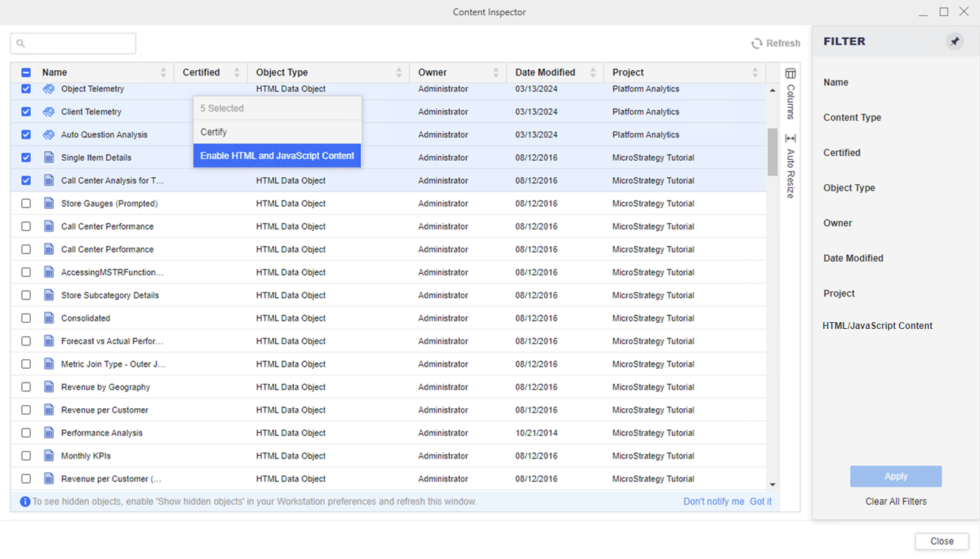Uncheck the Client Telemetry checkbox
The image size is (980, 559).
[x=26, y=112]
